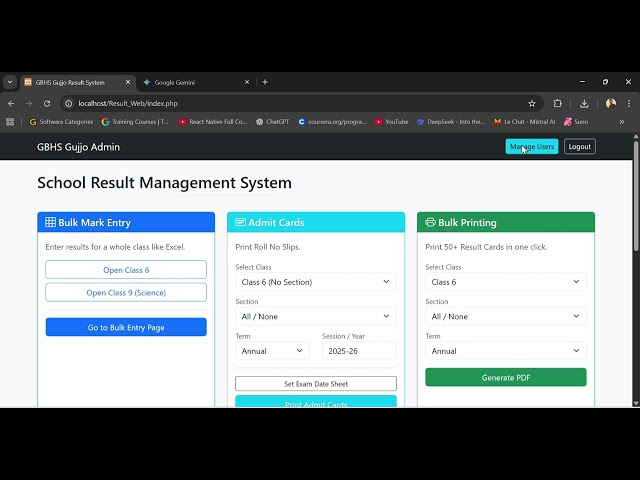This screenshot has width=640, height=480.
Task: Click the address bar URL localhost/Result_Web/index.php
Action: click(128, 104)
